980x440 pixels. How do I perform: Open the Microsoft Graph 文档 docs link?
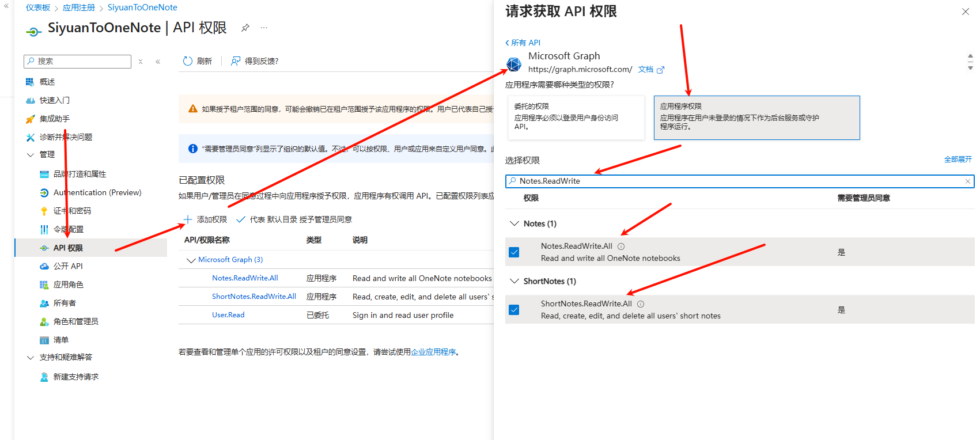[645, 69]
